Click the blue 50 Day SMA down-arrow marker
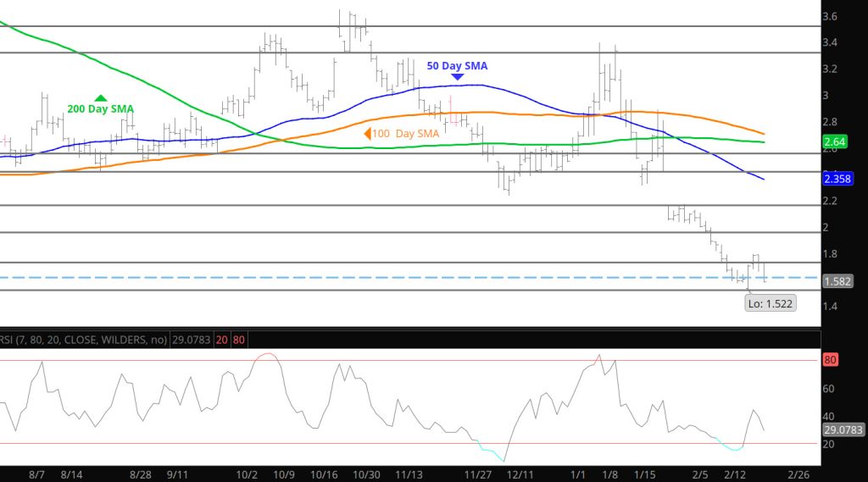868x482 pixels. pyautogui.click(x=458, y=77)
